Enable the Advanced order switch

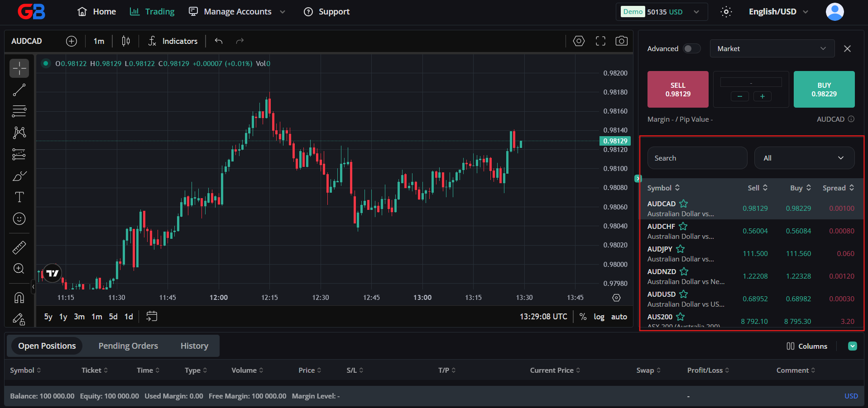click(x=691, y=48)
